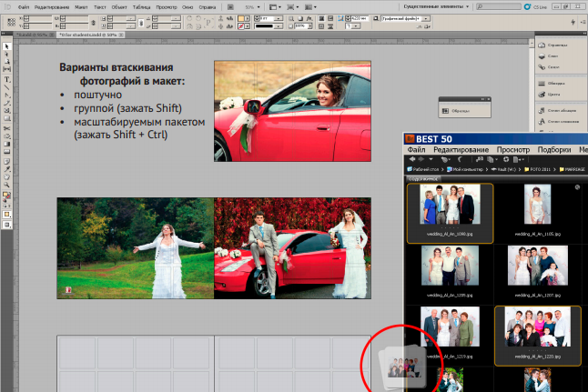Open the Слои (Layers) panel

tap(548, 56)
